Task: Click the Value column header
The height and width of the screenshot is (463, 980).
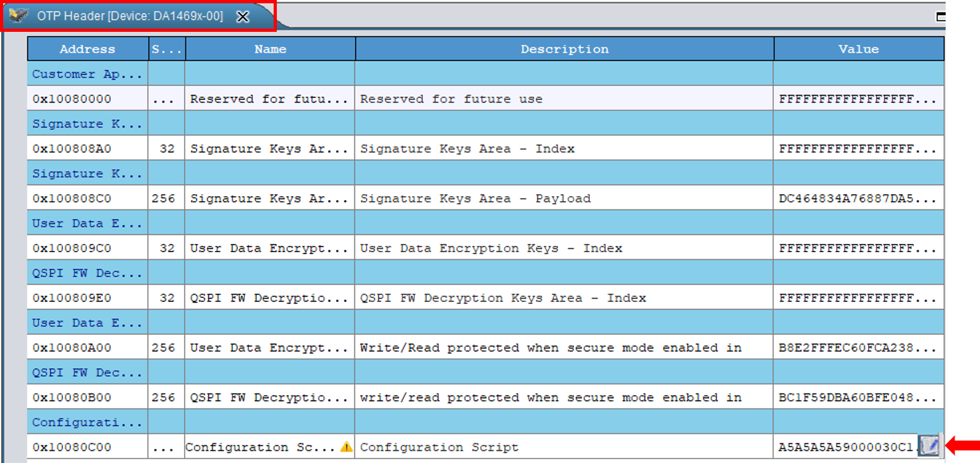Action: (858, 49)
